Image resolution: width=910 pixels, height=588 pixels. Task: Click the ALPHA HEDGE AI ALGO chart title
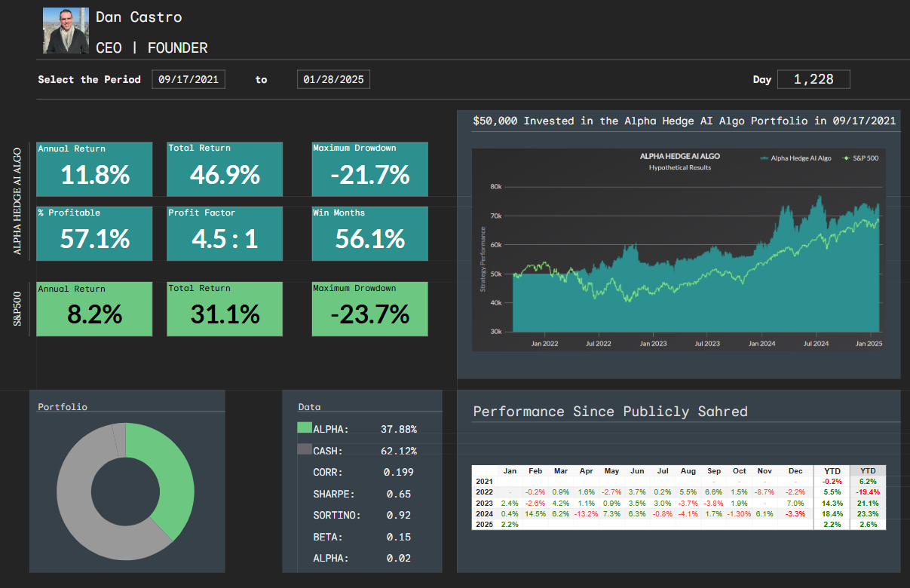tap(680, 156)
